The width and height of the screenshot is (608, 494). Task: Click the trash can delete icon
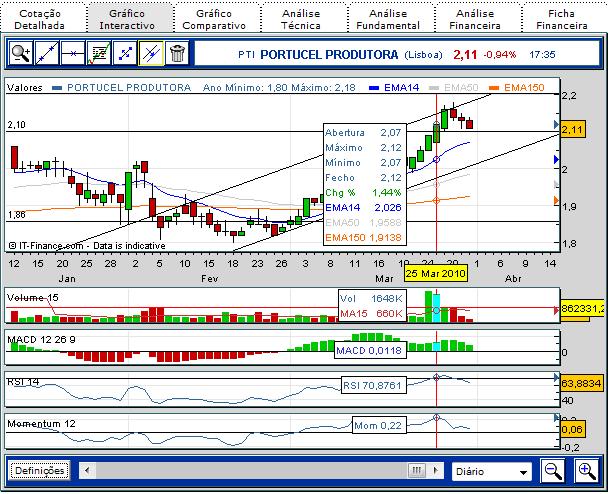point(177,54)
